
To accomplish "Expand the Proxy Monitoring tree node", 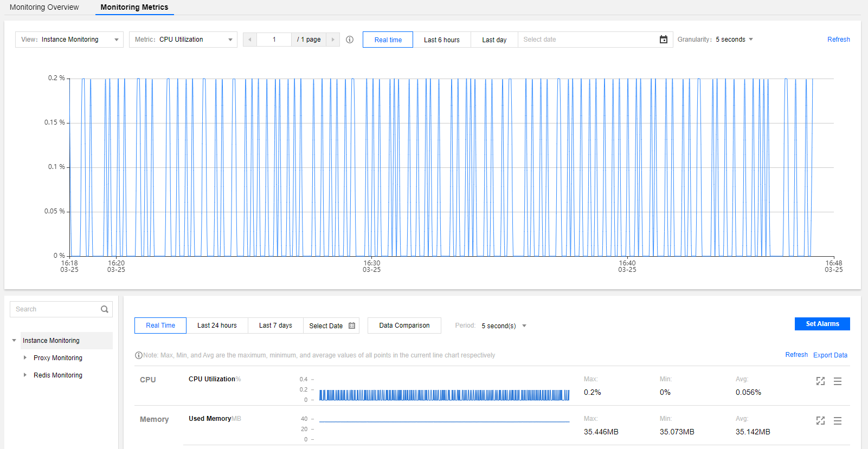I will tap(25, 358).
